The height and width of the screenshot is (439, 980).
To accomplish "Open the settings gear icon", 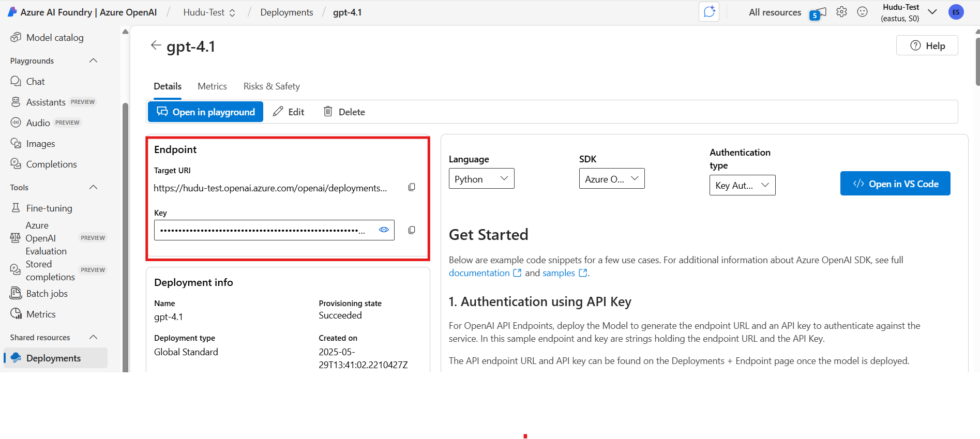I will tap(841, 12).
